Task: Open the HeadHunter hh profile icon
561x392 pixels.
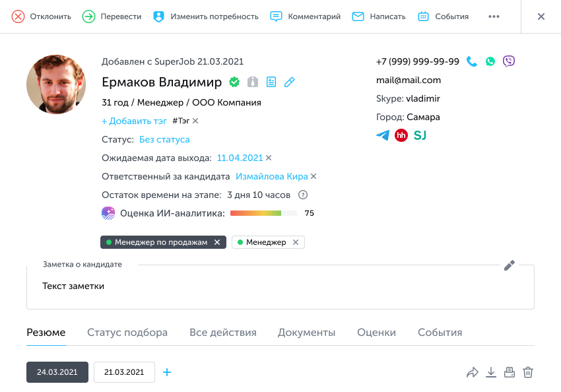Action: coord(401,135)
